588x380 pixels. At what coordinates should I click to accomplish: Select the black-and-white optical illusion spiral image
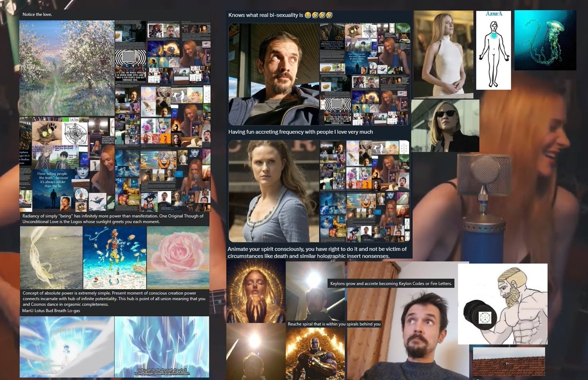[130, 58]
